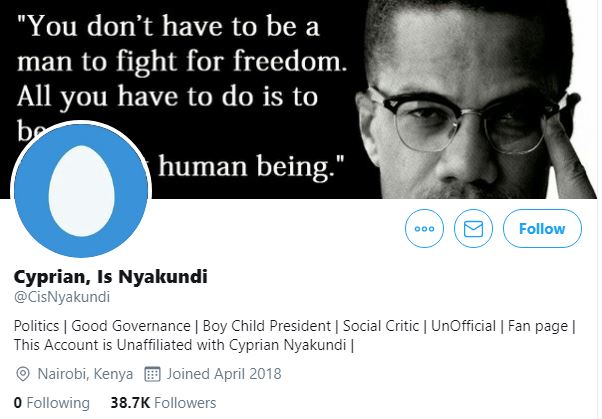Click the Boy Child President bio text
The width and height of the screenshot is (602, 419).
point(264,326)
